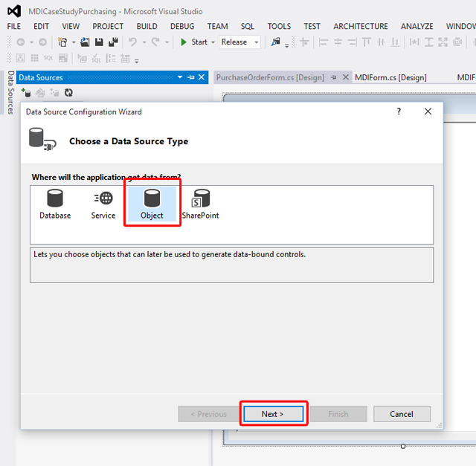This screenshot has width=476, height=466.
Task: Open the ARCHITECTURE menu
Action: tap(361, 27)
